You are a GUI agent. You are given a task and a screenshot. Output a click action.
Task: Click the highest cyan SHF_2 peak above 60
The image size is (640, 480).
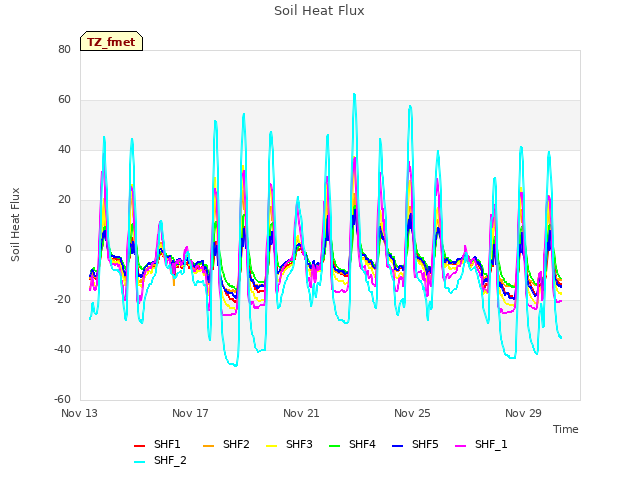354,94
